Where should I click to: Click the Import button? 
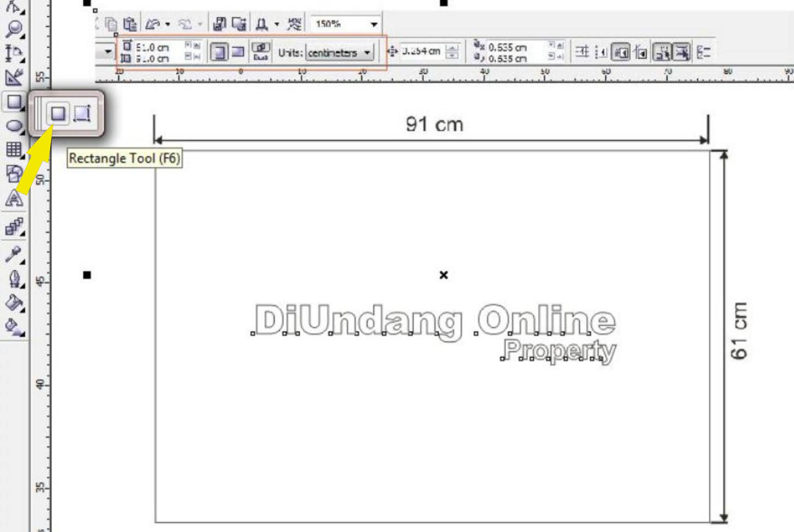[x=219, y=24]
